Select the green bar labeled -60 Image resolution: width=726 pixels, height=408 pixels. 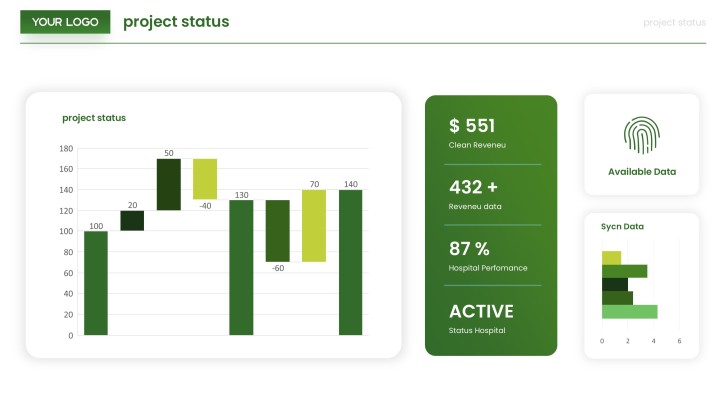(278, 231)
